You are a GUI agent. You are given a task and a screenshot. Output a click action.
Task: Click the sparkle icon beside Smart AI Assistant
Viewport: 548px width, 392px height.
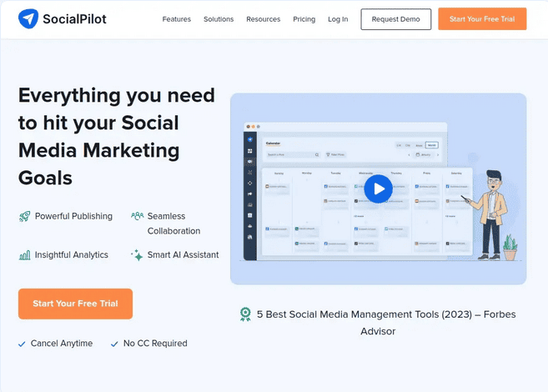(137, 255)
